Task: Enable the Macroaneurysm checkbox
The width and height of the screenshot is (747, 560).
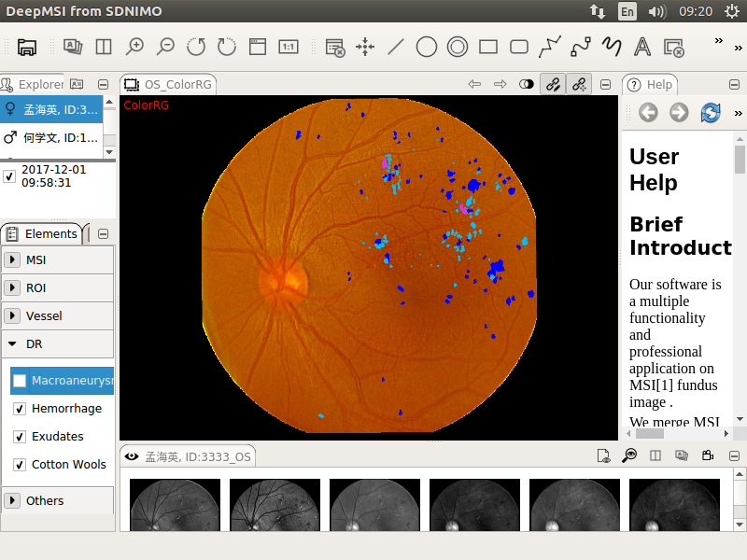Action: (20, 381)
